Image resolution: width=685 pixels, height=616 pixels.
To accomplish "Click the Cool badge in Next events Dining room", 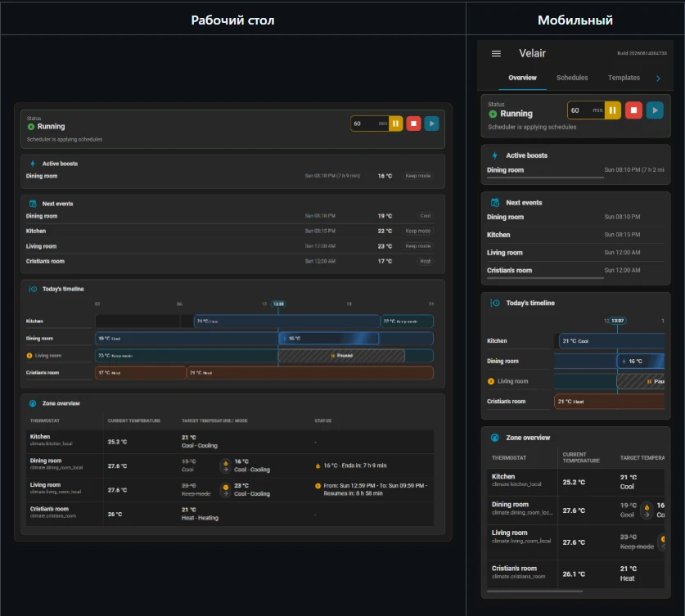I will (x=425, y=216).
